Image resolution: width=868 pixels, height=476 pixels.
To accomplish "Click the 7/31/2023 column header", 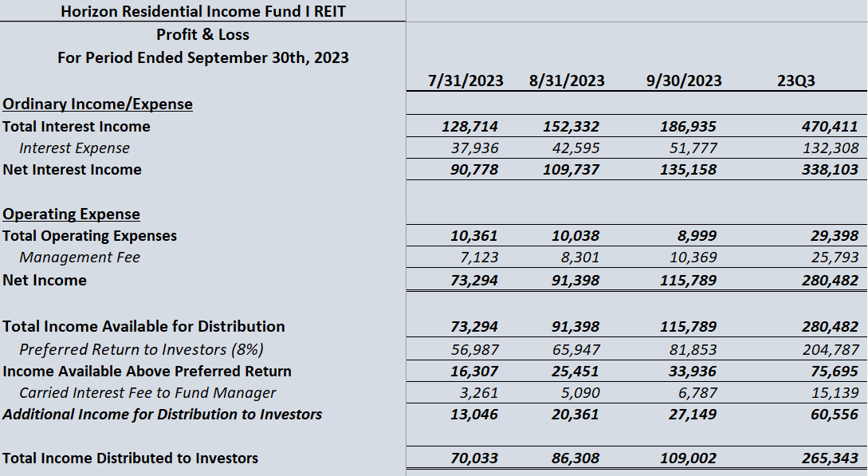I will pos(465,81).
